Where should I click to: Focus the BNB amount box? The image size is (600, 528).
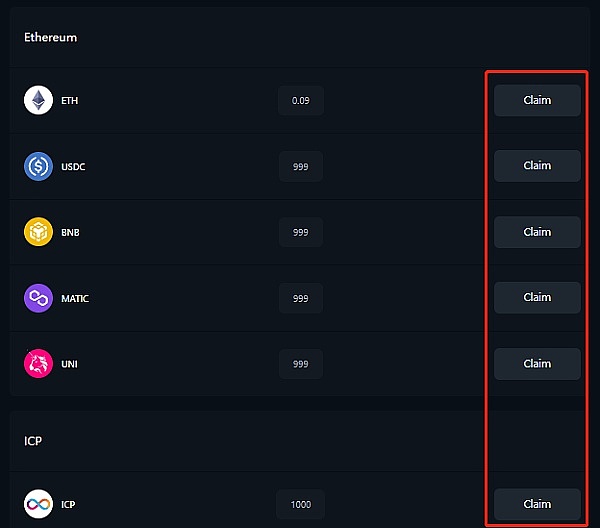point(300,232)
